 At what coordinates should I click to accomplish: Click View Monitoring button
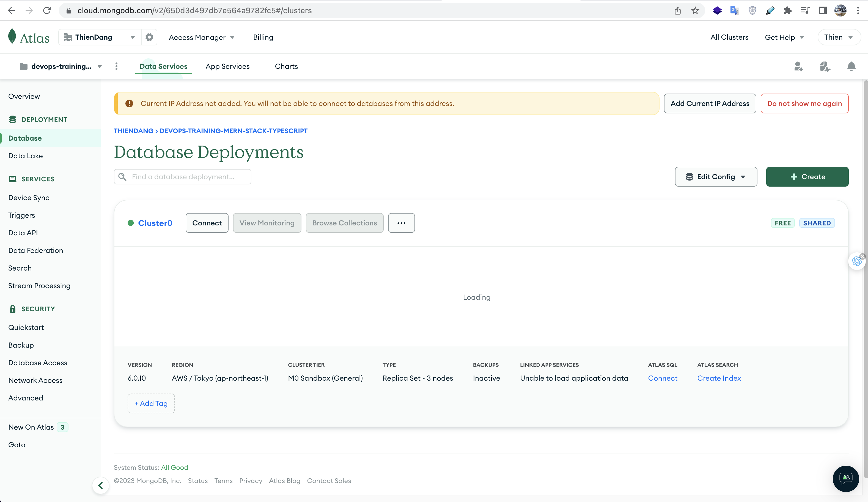[x=267, y=223]
